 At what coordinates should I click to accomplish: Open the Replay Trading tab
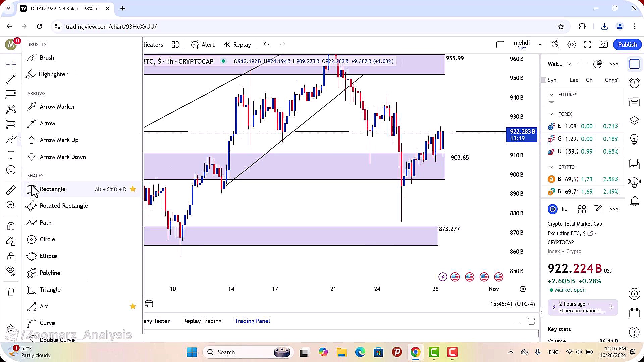[x=202, y=321]
